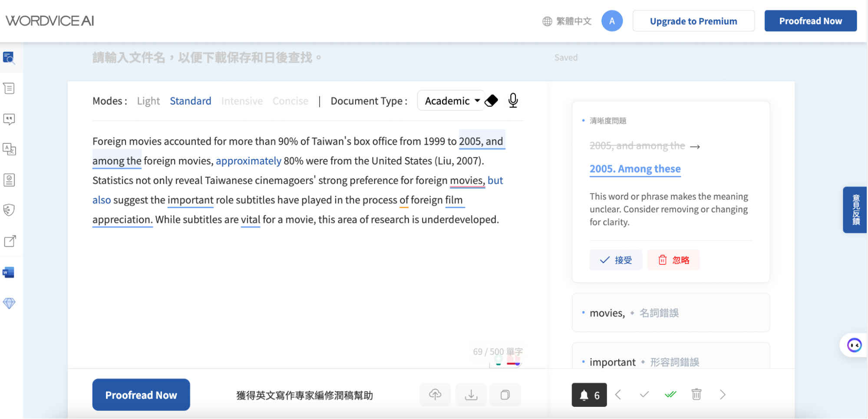Launch the AI Detector shield icon
The image size is (868, 419).
[10, 210]
